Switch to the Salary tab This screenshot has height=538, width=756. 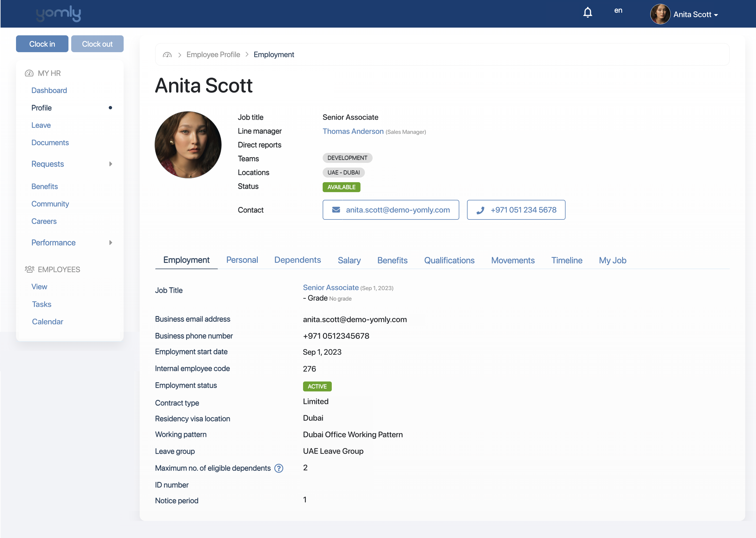click(x=349, y=260)
